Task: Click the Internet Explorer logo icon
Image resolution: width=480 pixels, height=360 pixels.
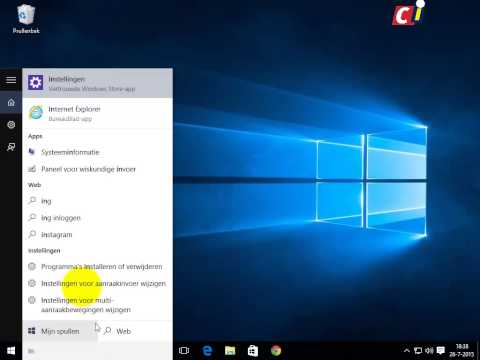Action: coord(36,112)
